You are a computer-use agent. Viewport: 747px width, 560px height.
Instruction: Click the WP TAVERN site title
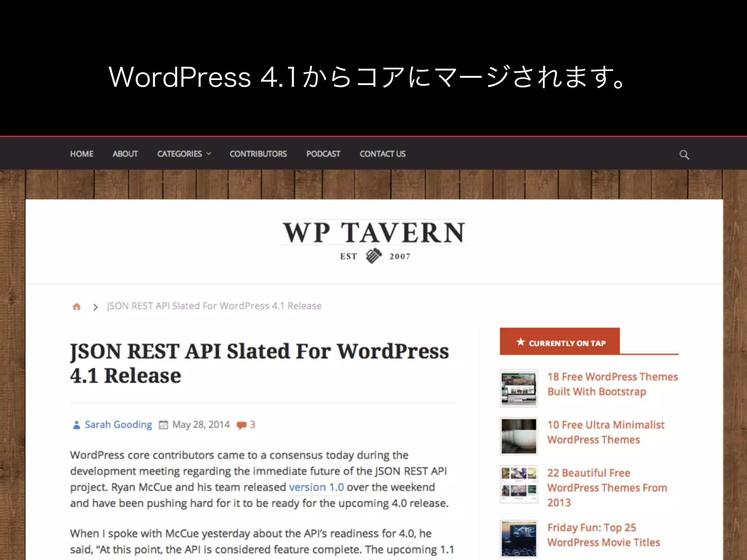pyautogui.click(x=374, y=233)
